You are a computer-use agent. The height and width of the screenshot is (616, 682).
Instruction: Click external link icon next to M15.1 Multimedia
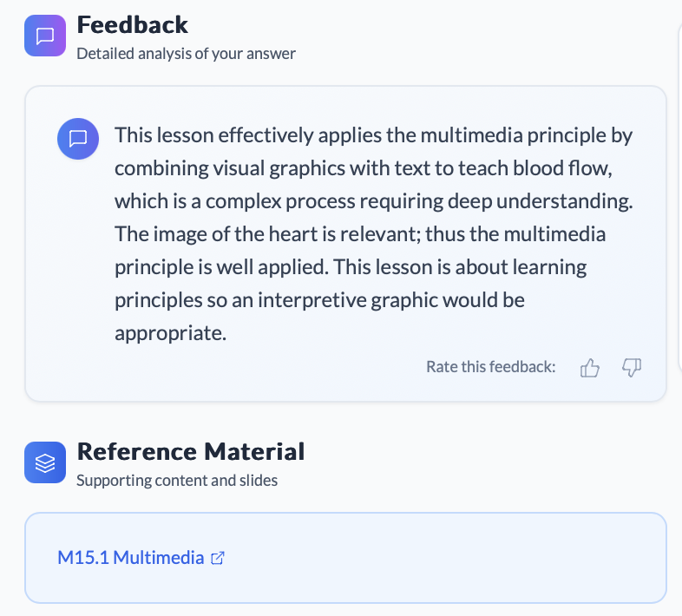[218, 558]
